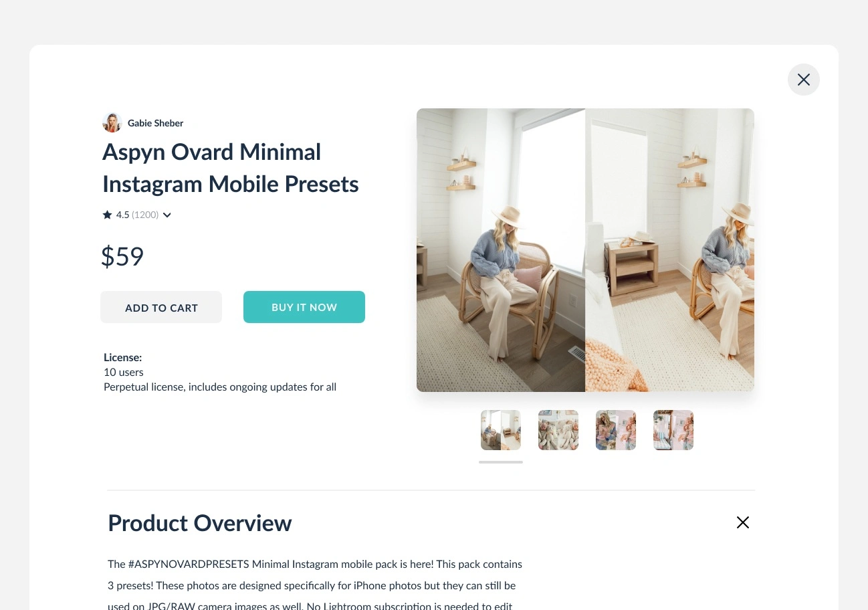Click the 4.5 rating value
The image size is (868, 610).
[x=122, y=215]
